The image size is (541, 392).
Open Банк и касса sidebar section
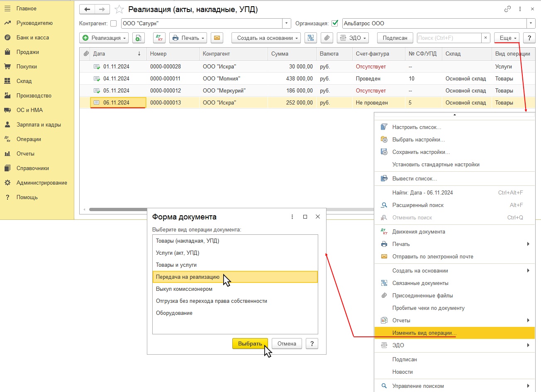pyautogui.click(x=33, y=37)
